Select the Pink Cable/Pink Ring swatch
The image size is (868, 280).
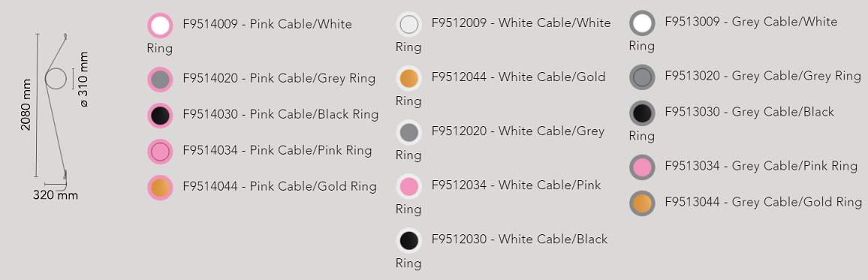click(x=160, y=151)
